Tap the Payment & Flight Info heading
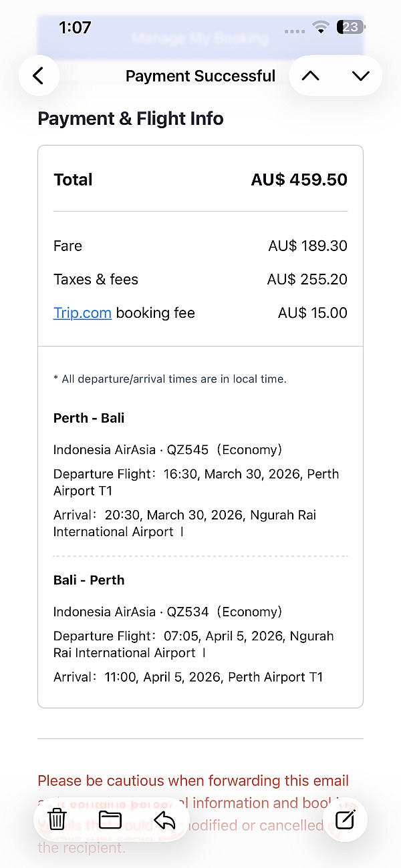This screenshot has width=401, height=868. (x=130, y=119)
